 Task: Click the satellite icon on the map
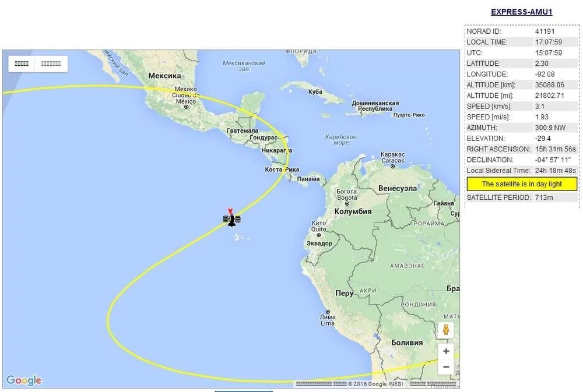click(x=231, y=219)
